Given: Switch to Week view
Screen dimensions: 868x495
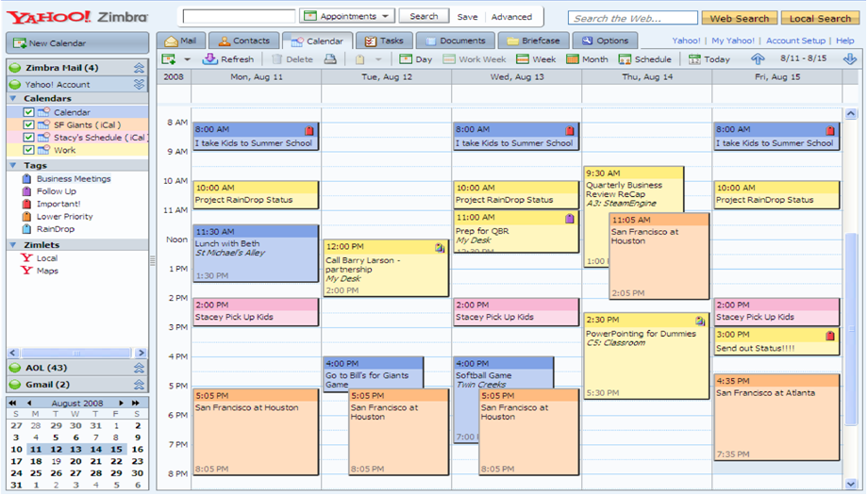Looking at the screenshot, I should coord(536,59).
